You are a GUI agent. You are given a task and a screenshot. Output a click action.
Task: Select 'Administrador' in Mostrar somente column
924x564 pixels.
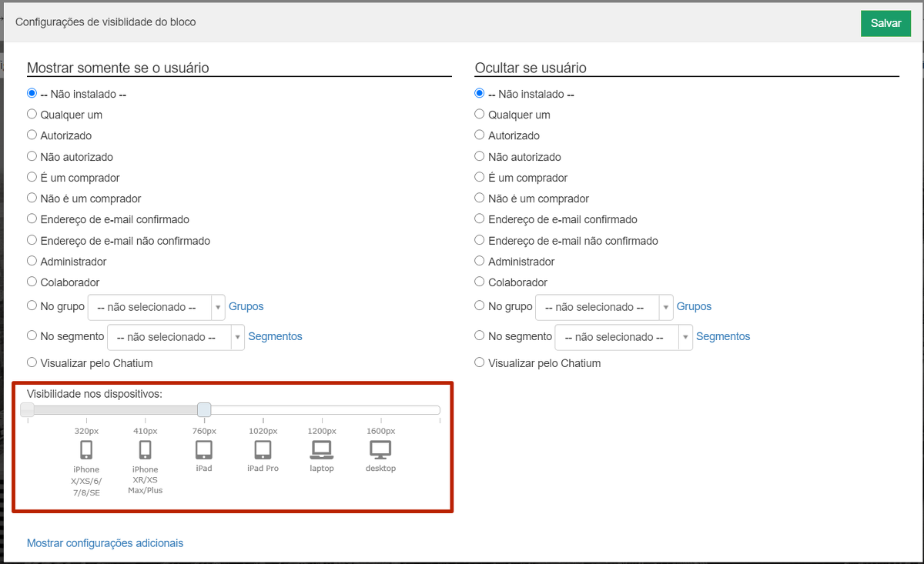click(32, 262)
